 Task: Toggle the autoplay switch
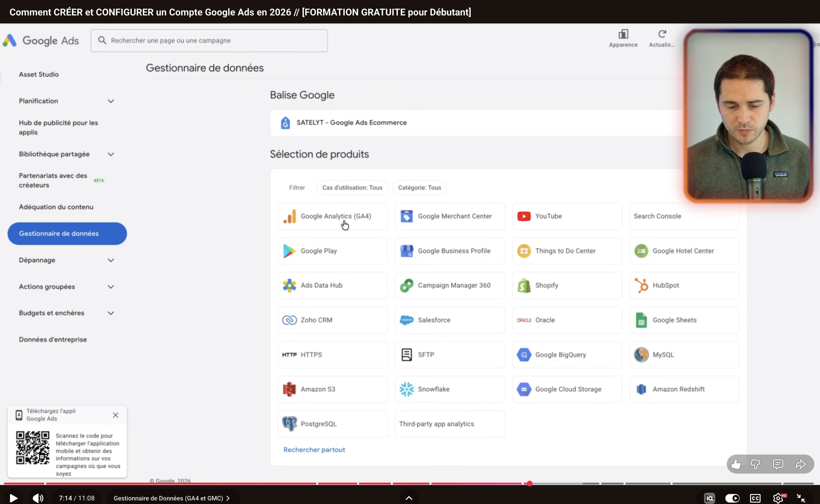pos(732,498)
